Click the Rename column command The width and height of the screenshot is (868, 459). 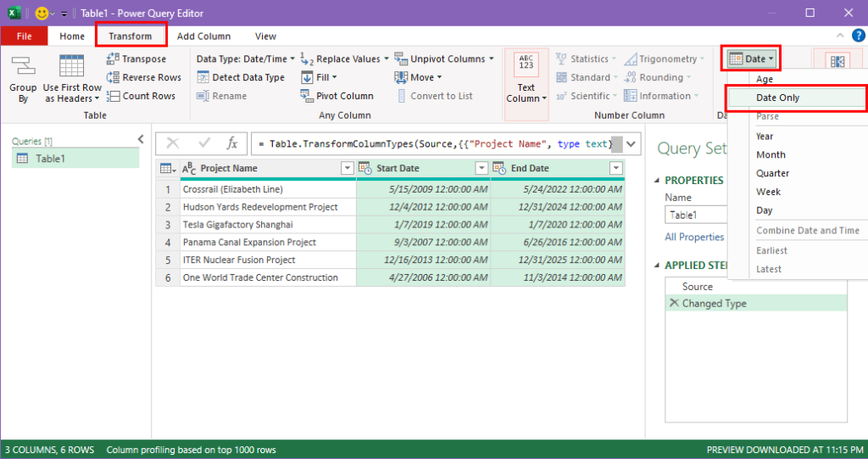tap(222, 96)
